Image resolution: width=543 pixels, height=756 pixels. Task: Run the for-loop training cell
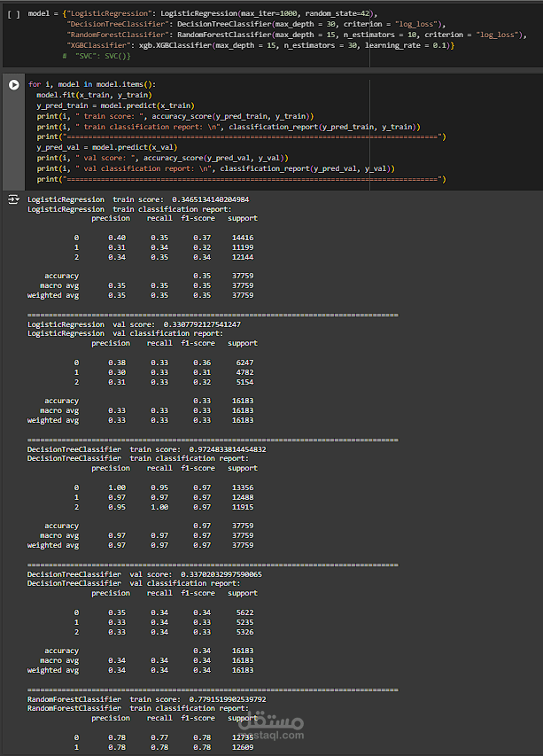click(13, 85)
